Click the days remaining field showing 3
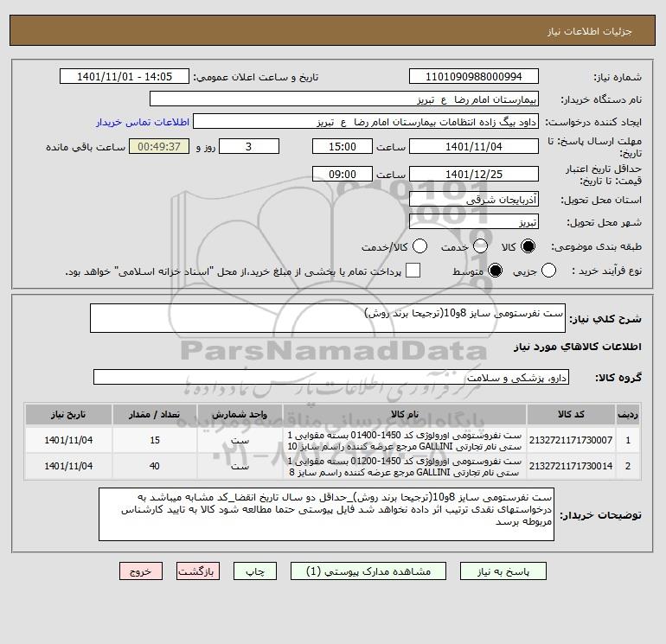The height and width of the screenshot is (644, 666). pos(249,146)
